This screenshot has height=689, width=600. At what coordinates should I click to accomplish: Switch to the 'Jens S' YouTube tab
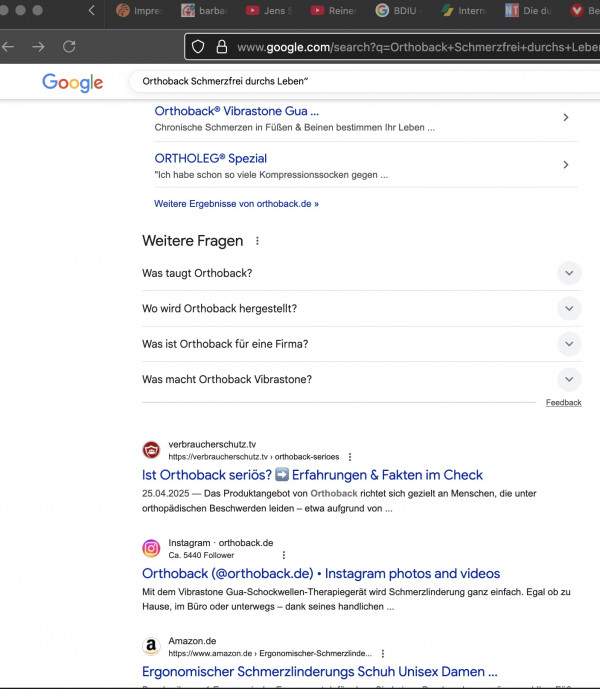tap(269, 11)
